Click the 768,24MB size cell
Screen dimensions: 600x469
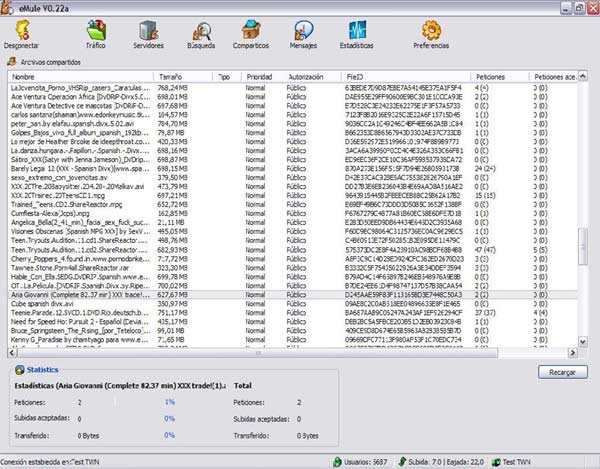[x=173, y=88]
